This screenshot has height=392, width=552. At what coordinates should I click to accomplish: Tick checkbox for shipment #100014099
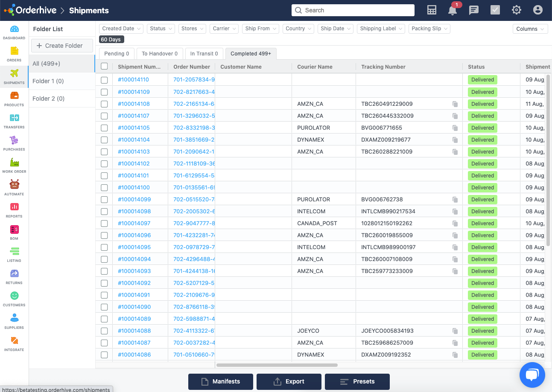(104, 200)
